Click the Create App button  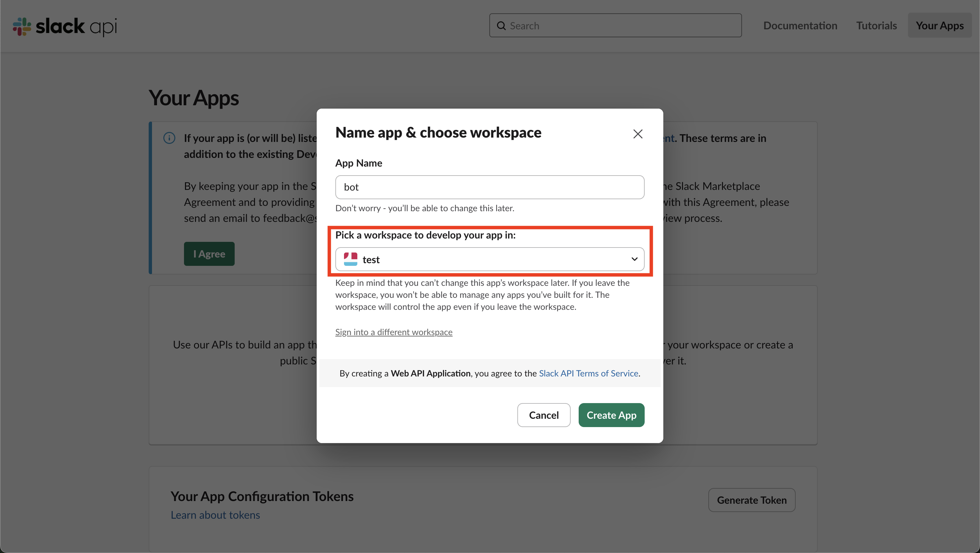[x=611, y=415]
